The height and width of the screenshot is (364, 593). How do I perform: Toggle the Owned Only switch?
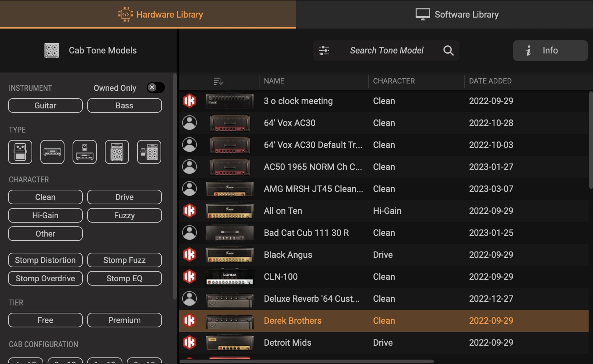point(155,88)
